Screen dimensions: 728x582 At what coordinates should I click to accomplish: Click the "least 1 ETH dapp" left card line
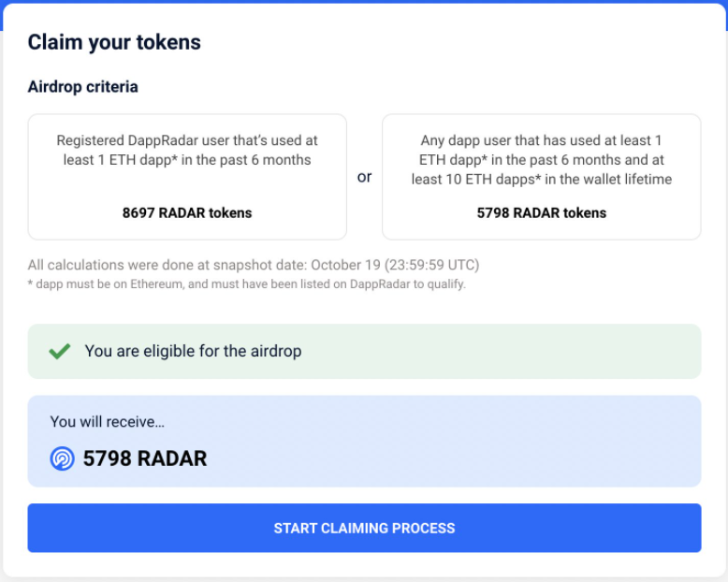pos(187,159)
